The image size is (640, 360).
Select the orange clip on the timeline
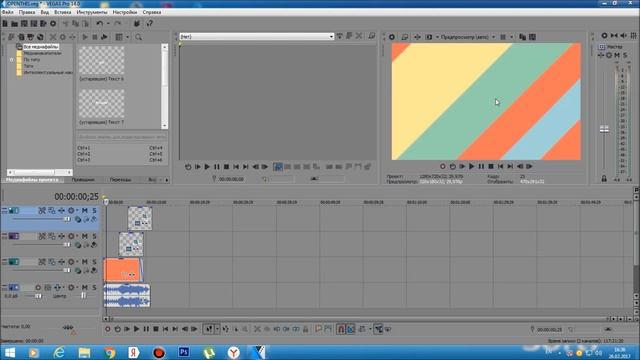[x=122, y=270]
